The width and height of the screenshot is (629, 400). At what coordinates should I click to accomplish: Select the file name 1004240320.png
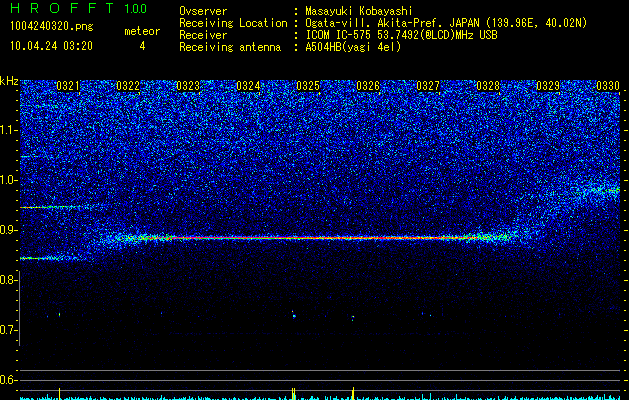point(51,26)
